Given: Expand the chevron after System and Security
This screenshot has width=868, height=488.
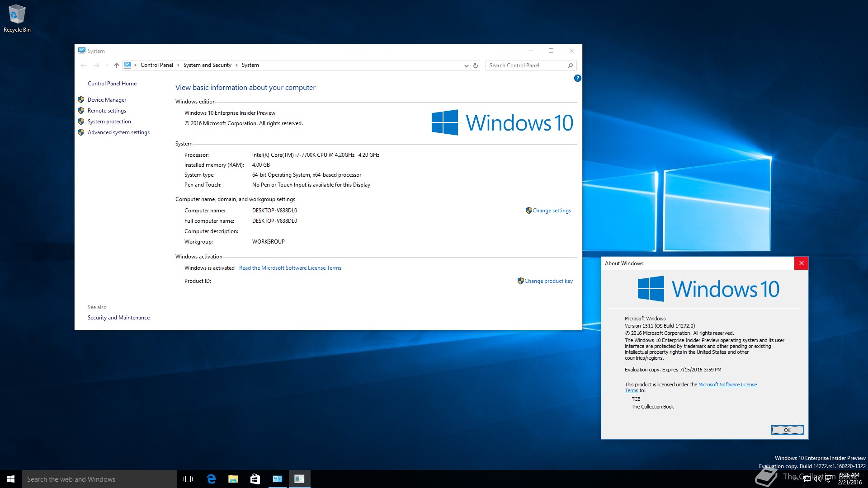Looking at the screenshot, I should tap(236, 66).
